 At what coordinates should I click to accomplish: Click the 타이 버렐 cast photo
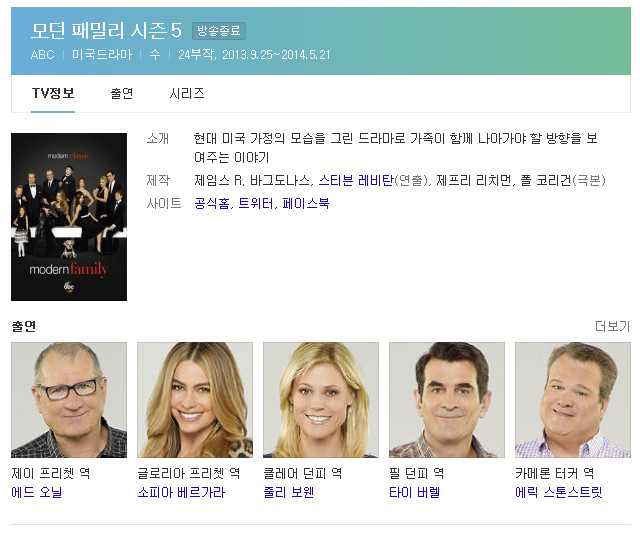(447, 400)
